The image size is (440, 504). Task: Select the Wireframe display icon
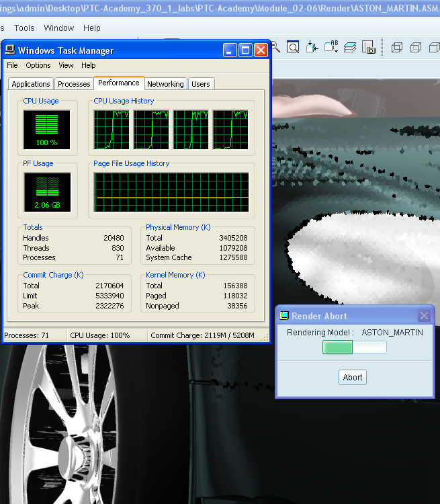397,48
